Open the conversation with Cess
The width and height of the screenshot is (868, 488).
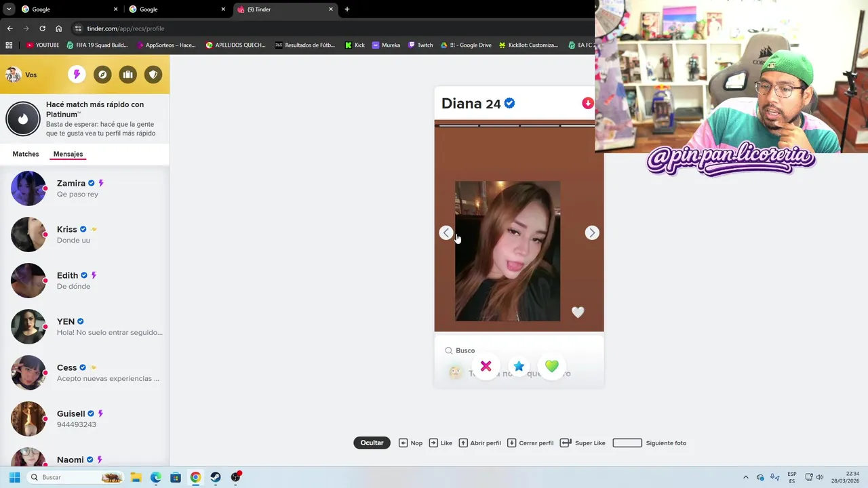coord(85,373)
